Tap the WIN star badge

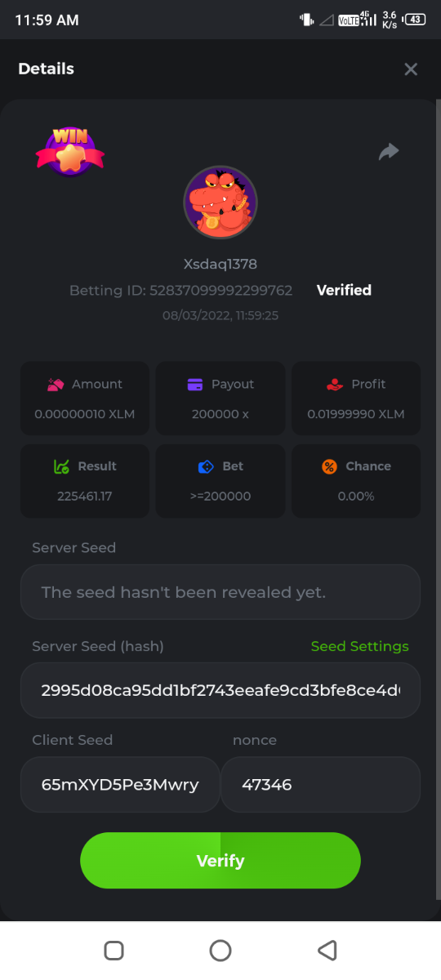(69, 151)
